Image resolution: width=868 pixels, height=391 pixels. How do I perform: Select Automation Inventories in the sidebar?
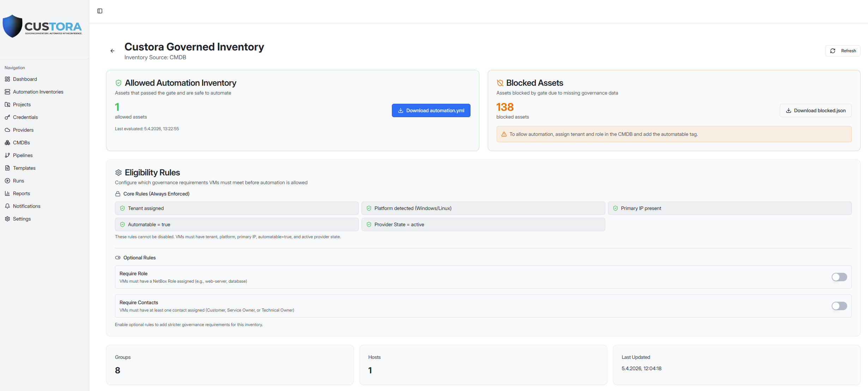(x=38, y=91)
